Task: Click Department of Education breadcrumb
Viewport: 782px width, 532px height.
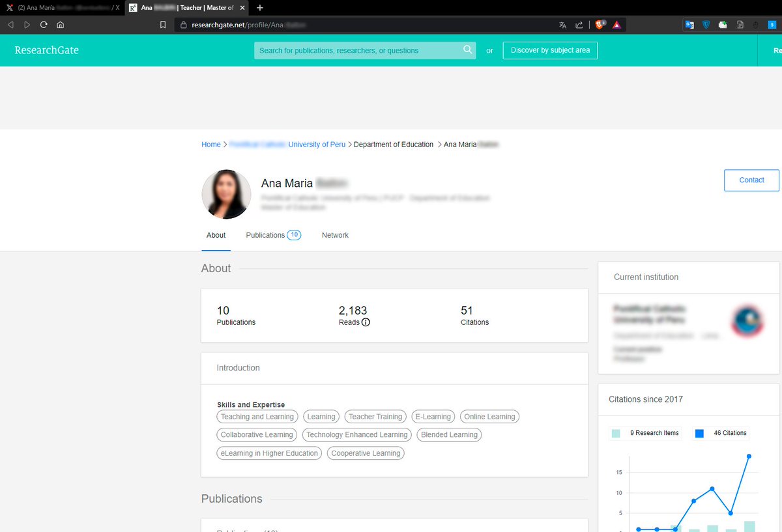Action: point(394,145)
